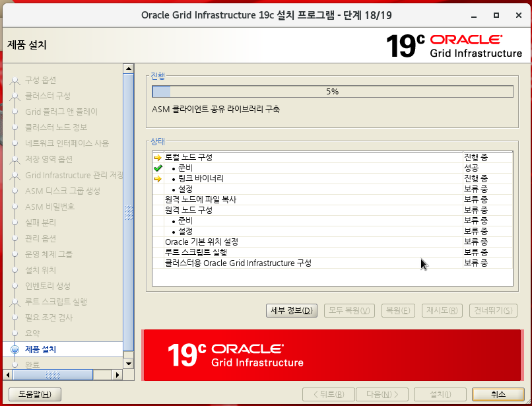Select the ASM 디스크 그룹 생성 step
The height and width of the screenshot is (406, 532).
(x=63, y=191)
